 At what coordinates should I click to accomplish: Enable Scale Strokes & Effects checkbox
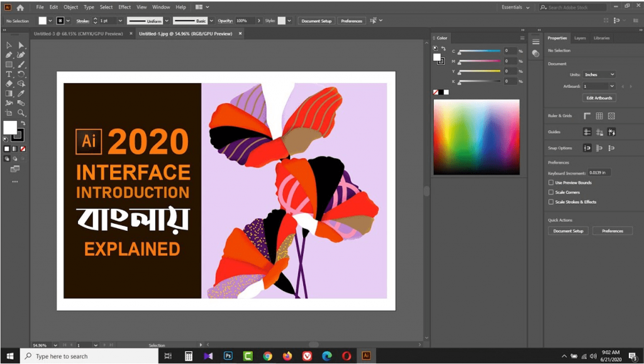tap(551, 202)
